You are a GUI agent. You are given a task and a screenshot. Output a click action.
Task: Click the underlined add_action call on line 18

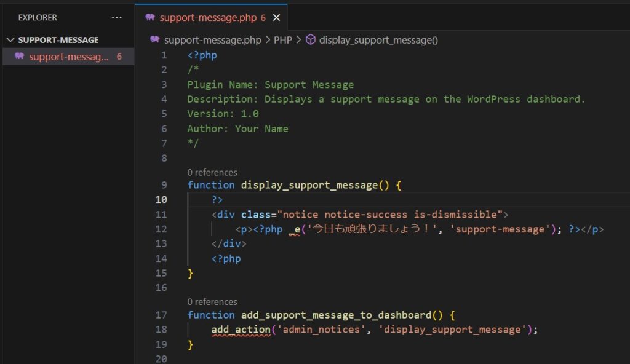(241, 330)
